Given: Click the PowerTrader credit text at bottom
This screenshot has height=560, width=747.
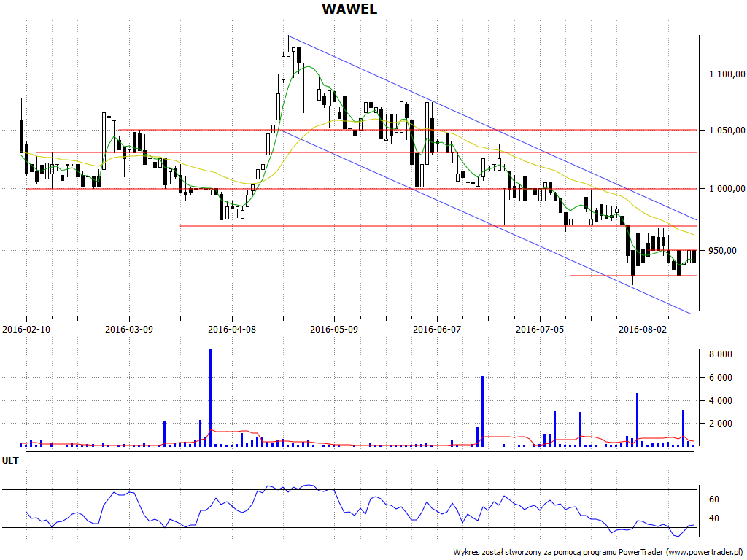Looking at the screenshot, I should coord(599,552).
